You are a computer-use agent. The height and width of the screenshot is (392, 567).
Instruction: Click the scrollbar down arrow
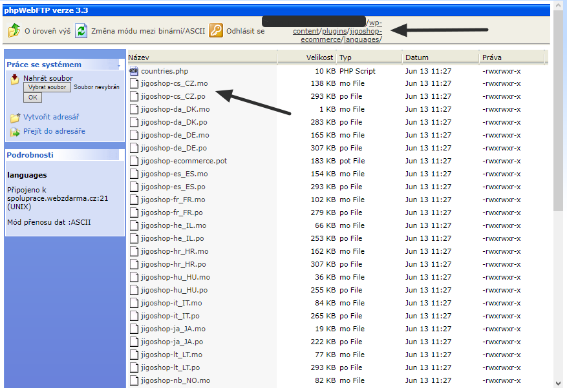[558, 384]
